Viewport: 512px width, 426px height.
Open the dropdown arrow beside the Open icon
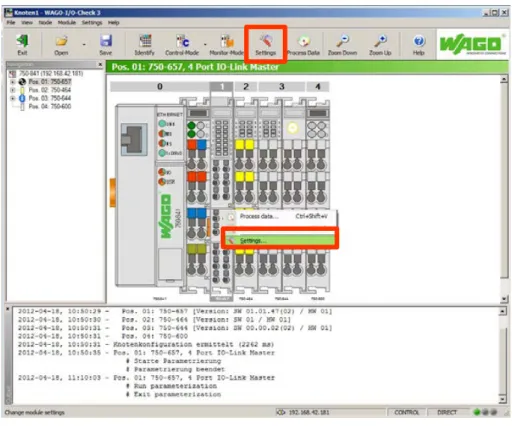point(84,44)
